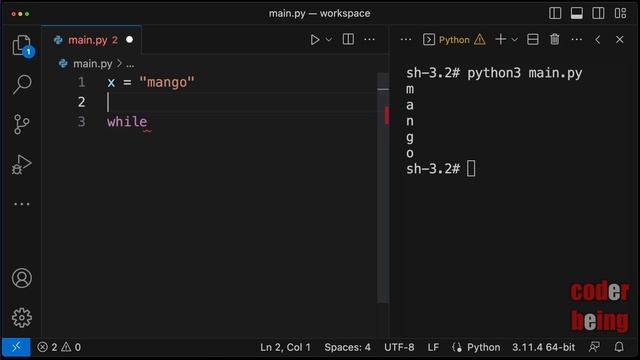Open the Run and Debug view
The height and width of the screenshot is (360, 640).
click(x=22, y=164)
